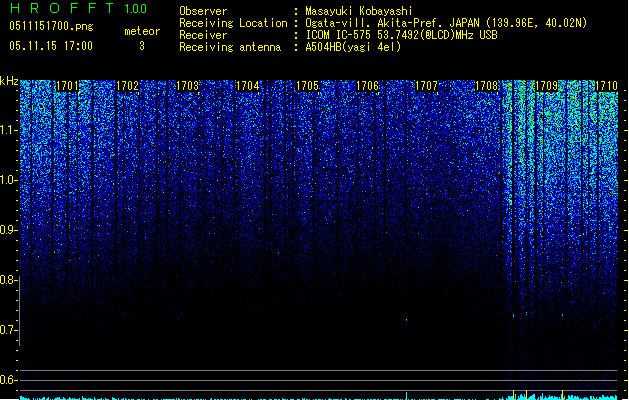Click the Ogata-vill. Akita-Pref. JAPAN location text

[x=446, y=23]
